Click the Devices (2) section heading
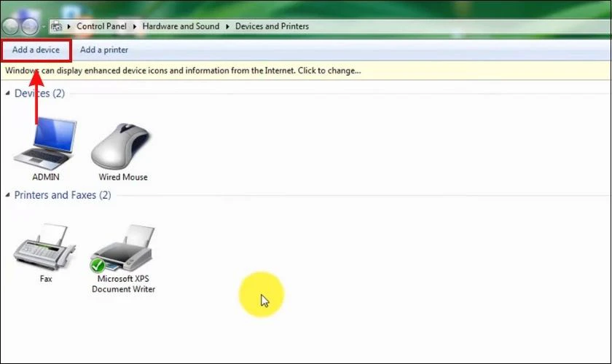612x364 pixels. click(39, 93)
